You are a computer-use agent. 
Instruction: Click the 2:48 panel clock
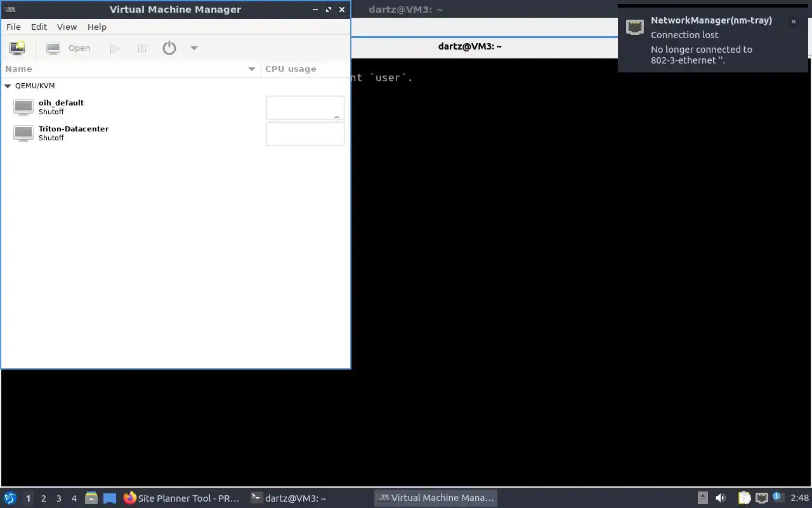click(x=799, y=498)
